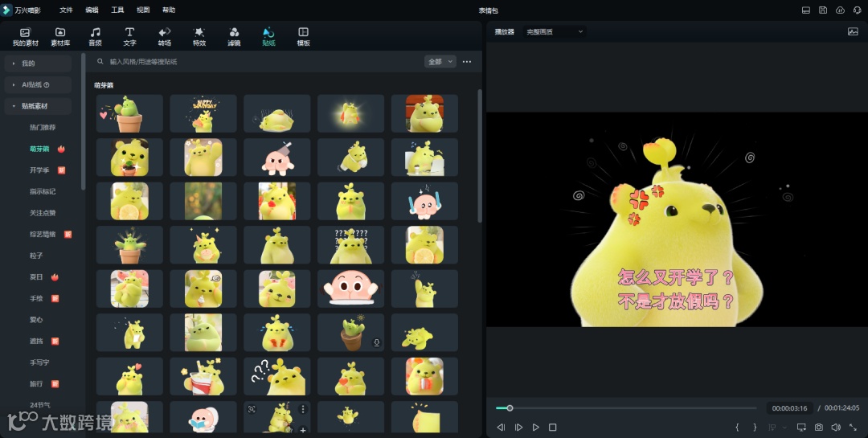Viewport: 868px width, 438px height.
Task: Click the sticker grid vertical scrollbar
Action: 479,156
